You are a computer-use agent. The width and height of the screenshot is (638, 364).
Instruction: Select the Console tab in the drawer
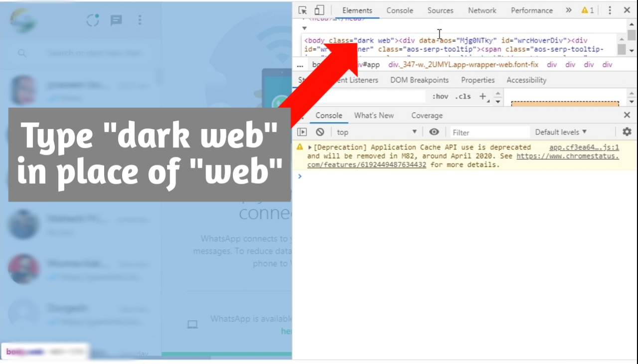(329, 116)
